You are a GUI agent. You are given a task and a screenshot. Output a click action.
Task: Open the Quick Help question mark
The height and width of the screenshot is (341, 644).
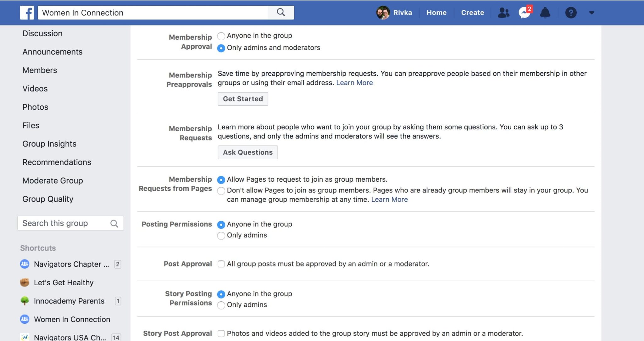pyautogui.click(x=571, y=13)
